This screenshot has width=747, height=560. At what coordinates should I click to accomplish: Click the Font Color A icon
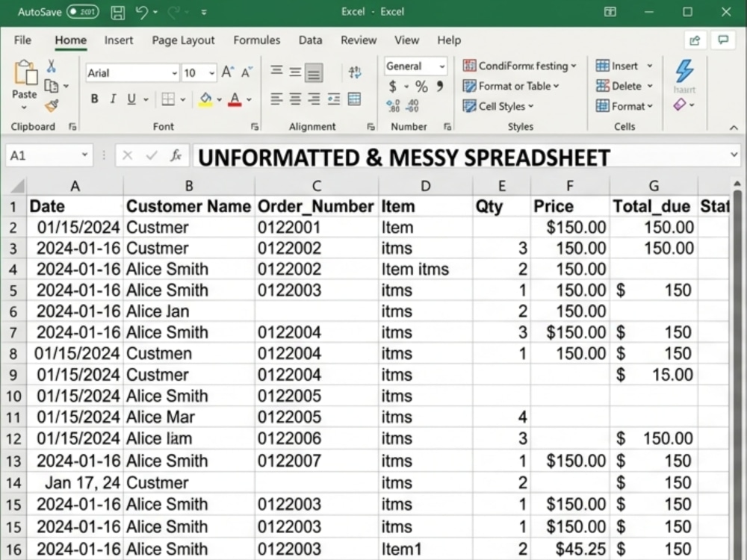pyautogui.click(x=235, y=99)
